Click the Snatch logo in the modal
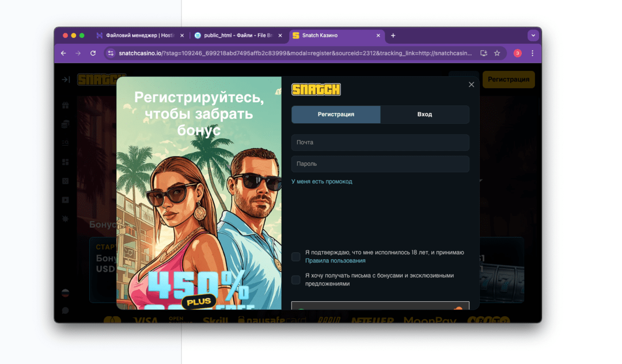 316,89
